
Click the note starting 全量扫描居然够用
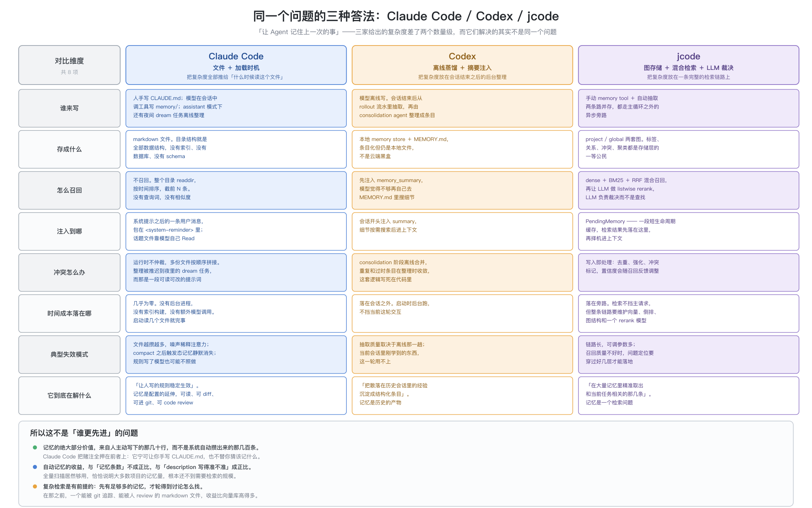(x=140, y=476)
